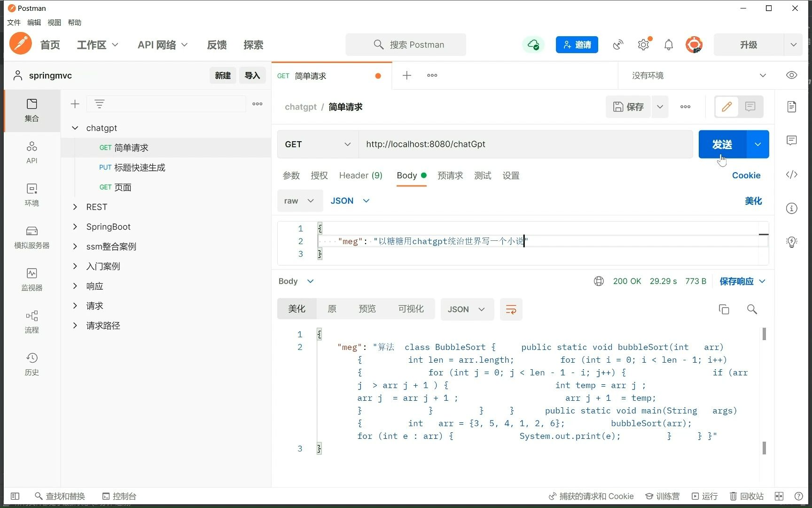
Task: Click the satellite capture requests icon
Action: [x=618, y=45]
